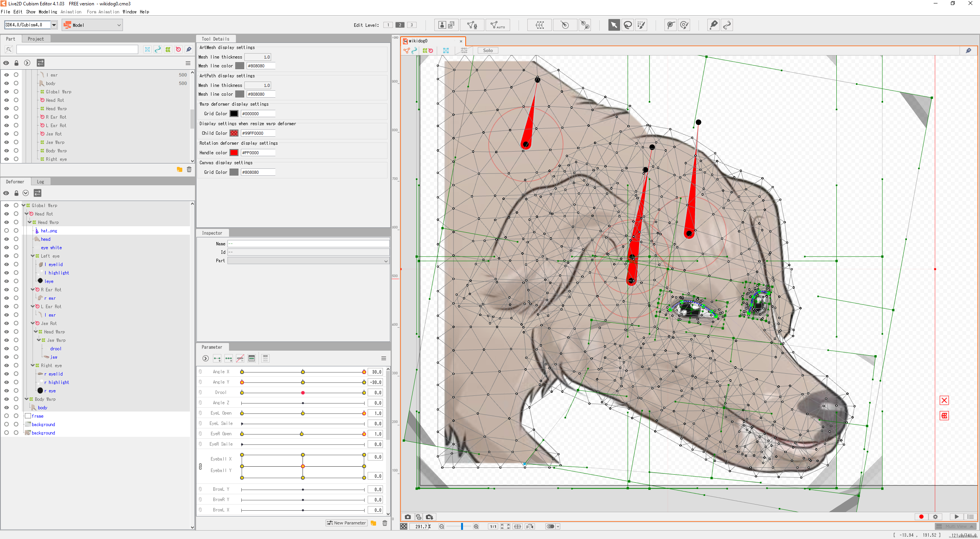
Task: Click rotation deformer Handle color swatch
Action: pyautogui.click(x=234, y=153)
